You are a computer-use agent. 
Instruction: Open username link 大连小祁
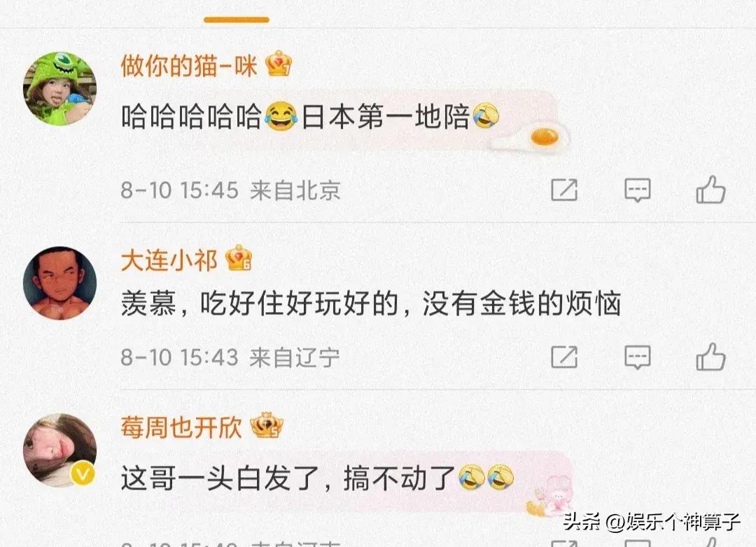pos(169,260)
